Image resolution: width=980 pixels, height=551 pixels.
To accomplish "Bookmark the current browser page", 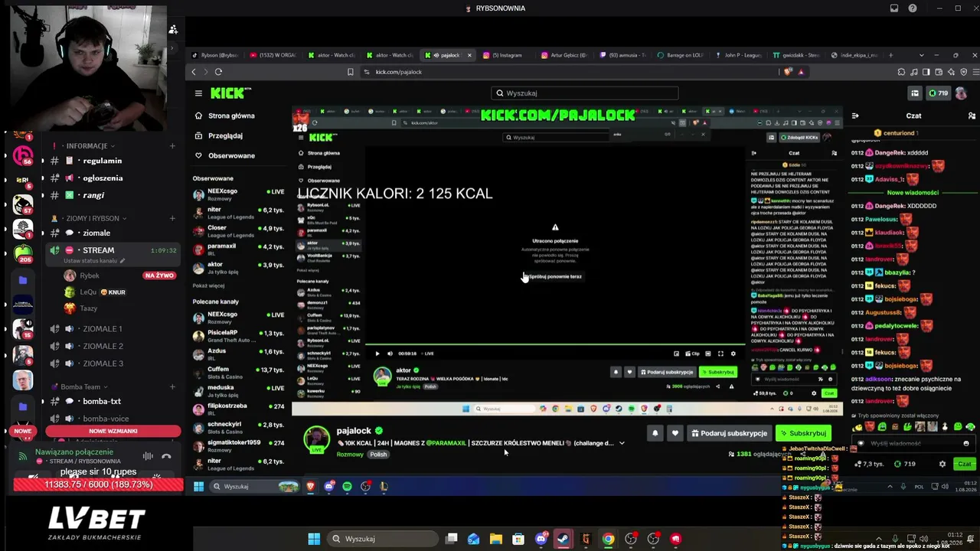I will [x=350, y=72].
